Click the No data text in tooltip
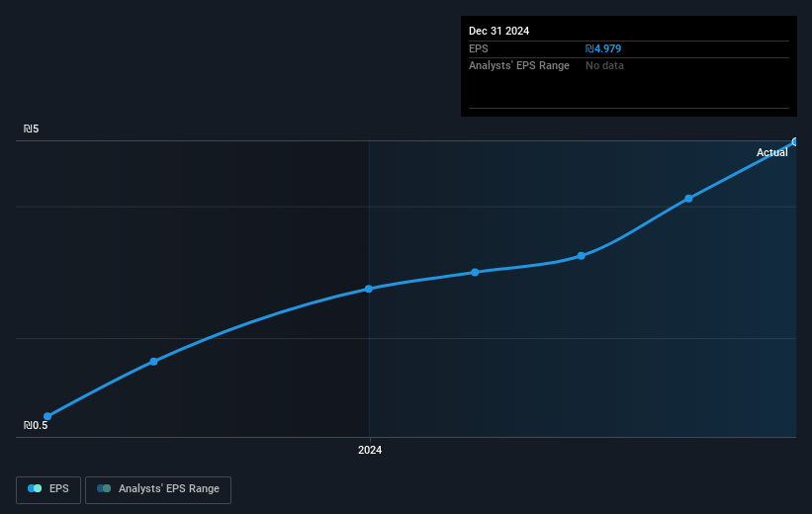812x514 pixels. (604, 66)
